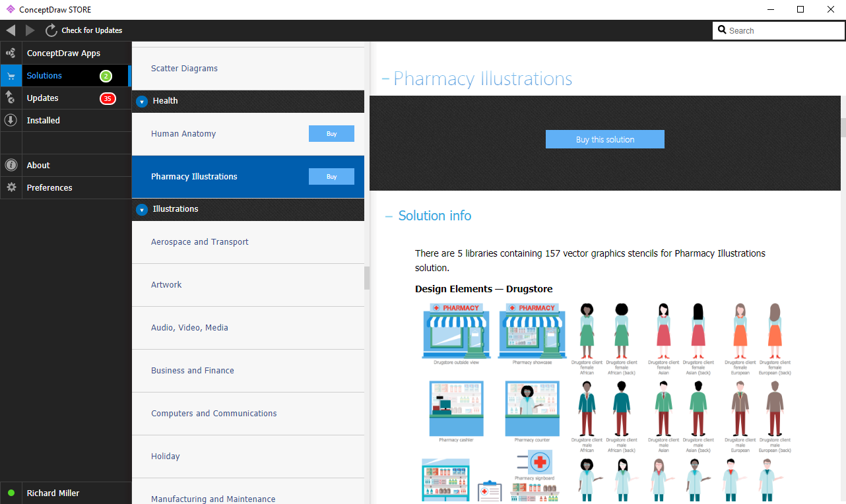Image resolution: width=846 pixels, height=504 pixels.
Task: Maximize the ConceptDraw STORE window
Action: (x=800, y=9)
